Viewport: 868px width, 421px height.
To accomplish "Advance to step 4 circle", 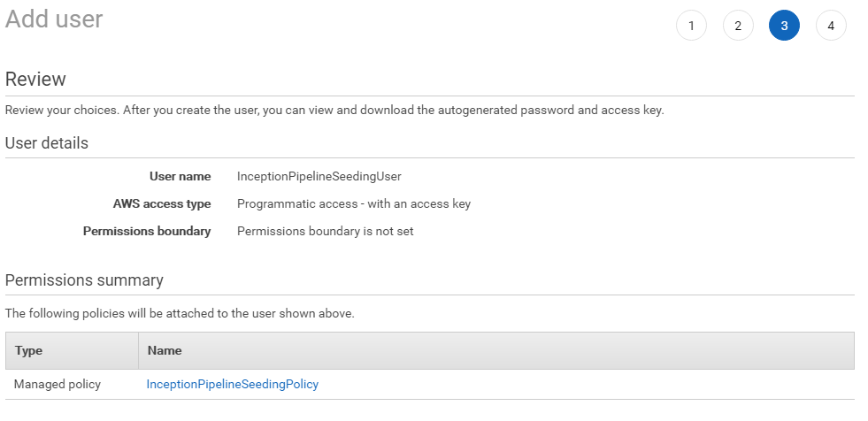I will (831, 26).
